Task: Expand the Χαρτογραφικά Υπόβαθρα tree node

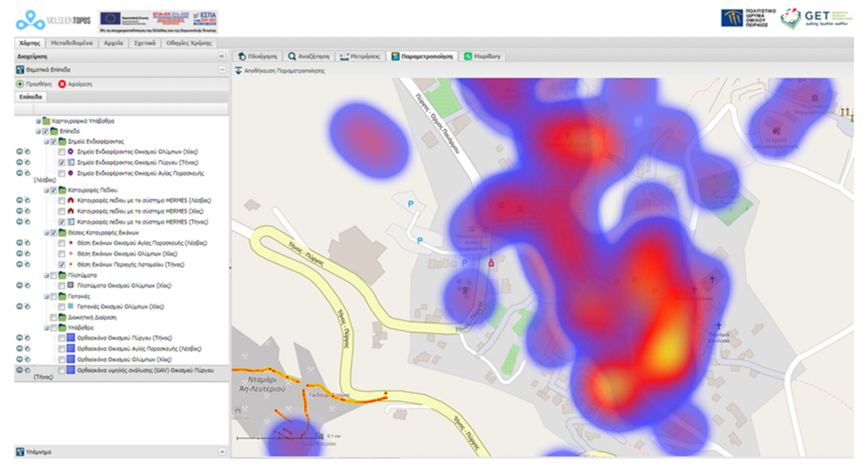Action: click(38, 121)
